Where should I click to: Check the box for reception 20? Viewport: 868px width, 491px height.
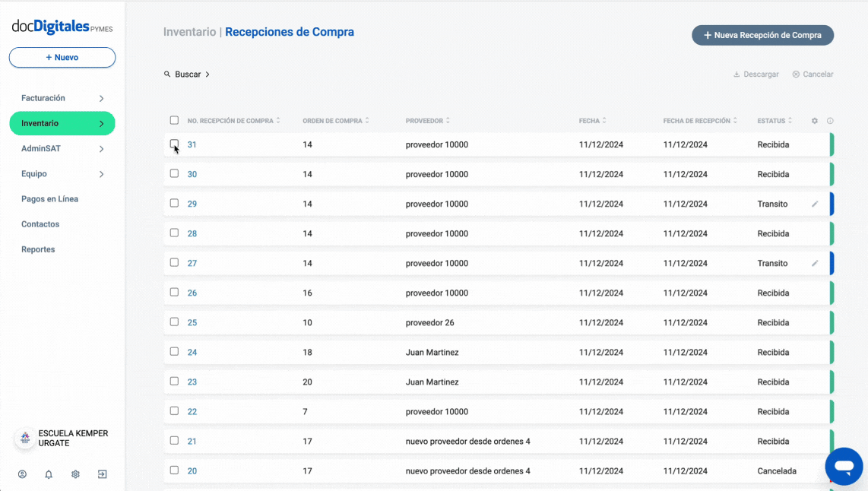tap(174, 470)
